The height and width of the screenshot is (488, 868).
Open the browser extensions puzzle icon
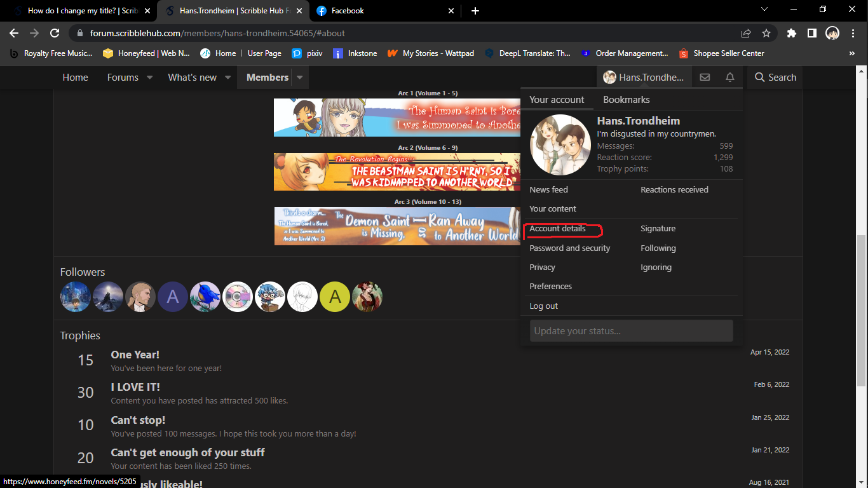[x=791, y=33]
